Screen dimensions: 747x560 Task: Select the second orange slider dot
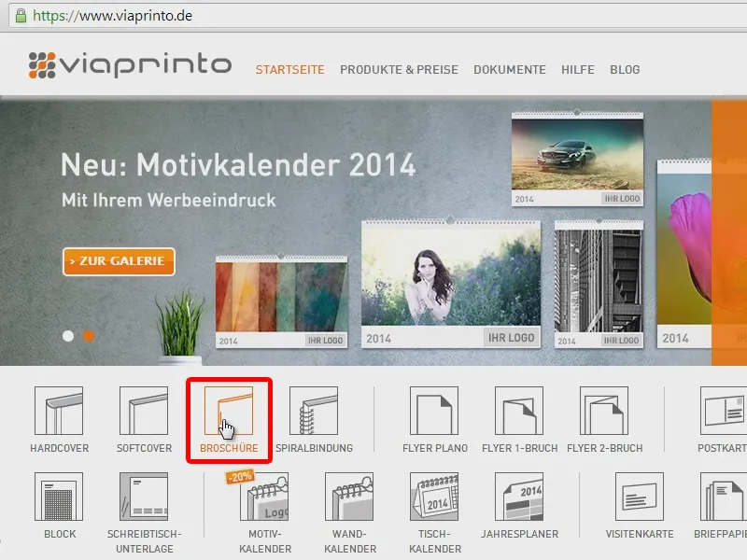tap(89, 336)
